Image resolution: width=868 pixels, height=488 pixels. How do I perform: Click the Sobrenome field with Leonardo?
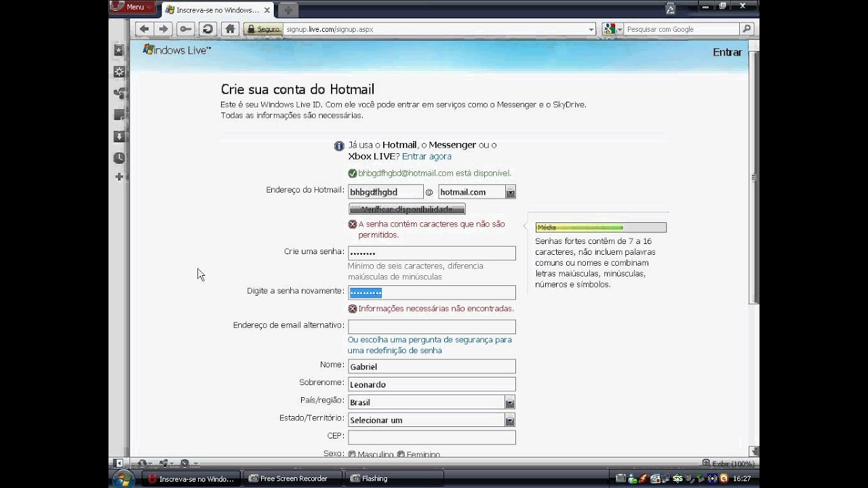coord(432,384)
